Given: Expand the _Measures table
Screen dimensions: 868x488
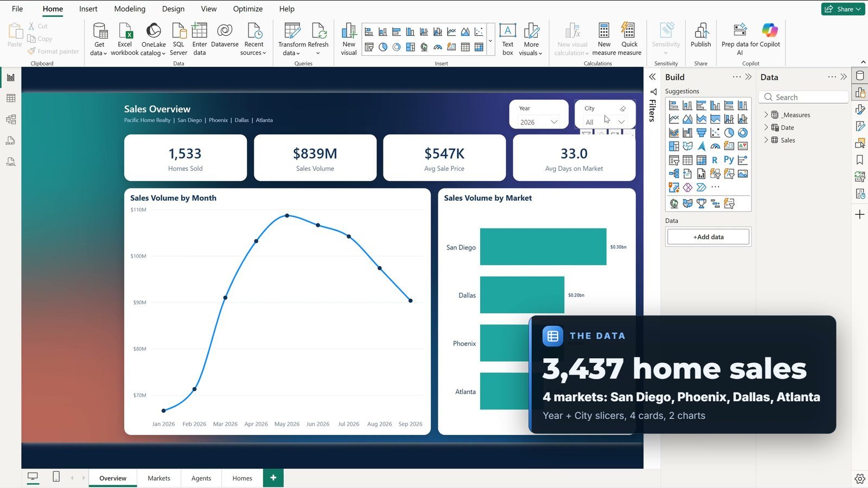Looking at the screenshot, I should point(766,115).
